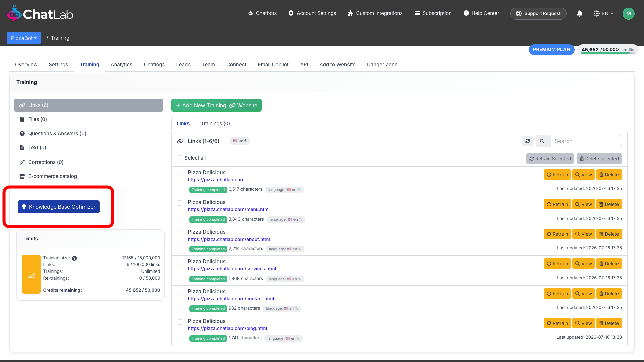The image size is (644, 362).
Task: Retrain the services.html link
Action: [557, 264]
